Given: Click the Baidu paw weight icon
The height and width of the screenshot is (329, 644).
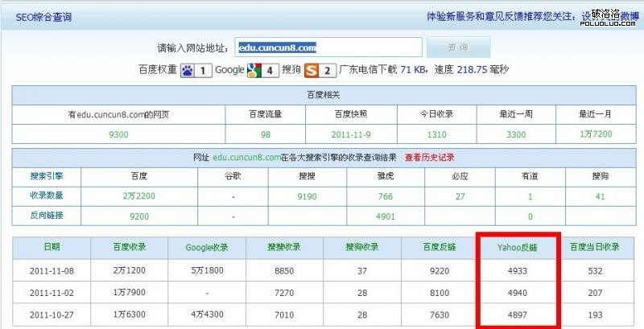Looking at the screenshot, I should tap(188, 70).
